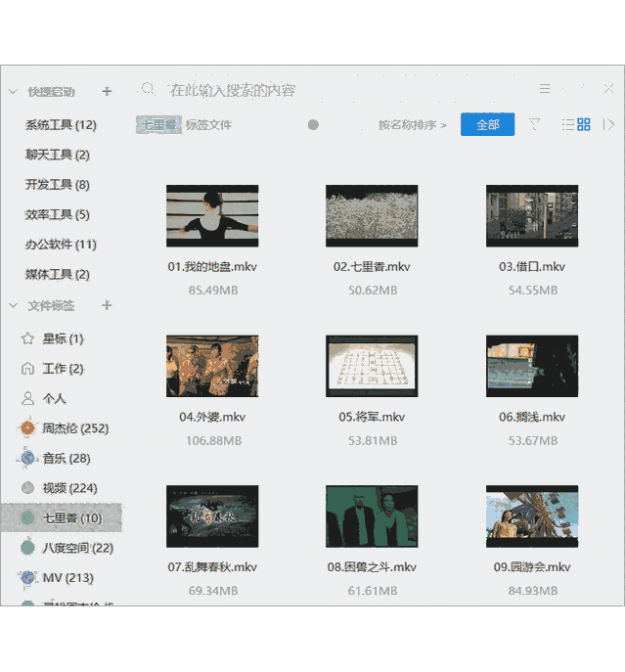The height and width of the screenshot is (672, 625).
Task: Select 效率工具 (5) category
Action: click(58, 214)
